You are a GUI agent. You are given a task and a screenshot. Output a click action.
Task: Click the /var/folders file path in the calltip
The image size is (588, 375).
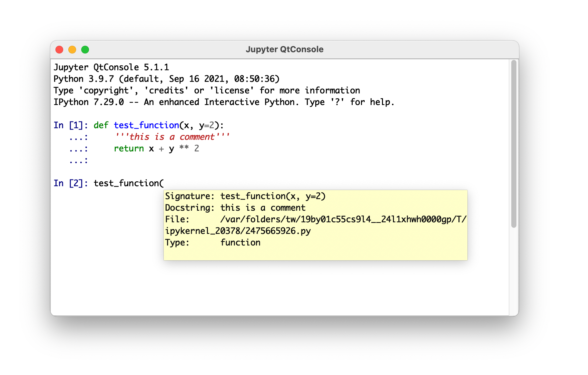point(343,219)
